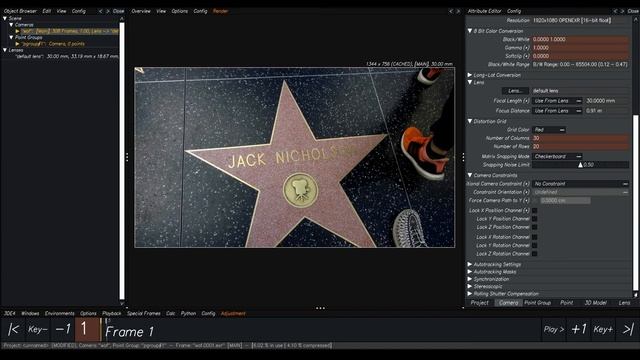Open the Special Frames menu
The image size is (640, 360).
[x=144, y=313]
